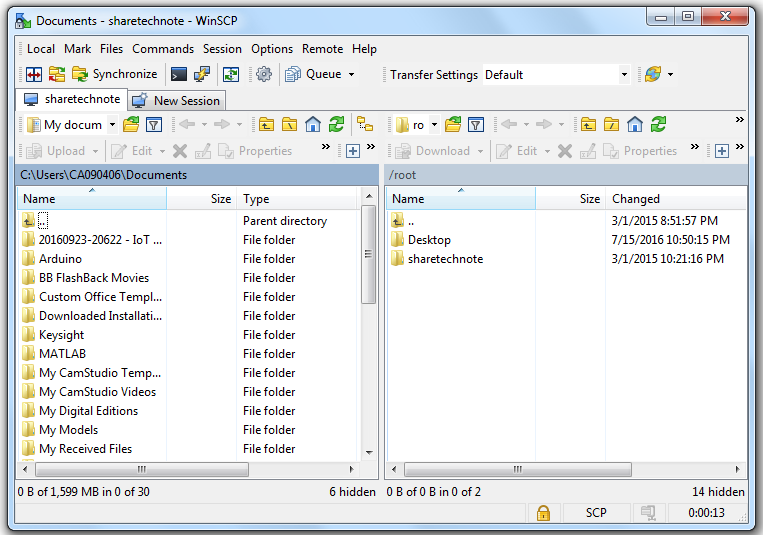This screenshot has width=763, height=535.
Task: Click local panel directory tree icon
Action: click(x=365, y=124)
